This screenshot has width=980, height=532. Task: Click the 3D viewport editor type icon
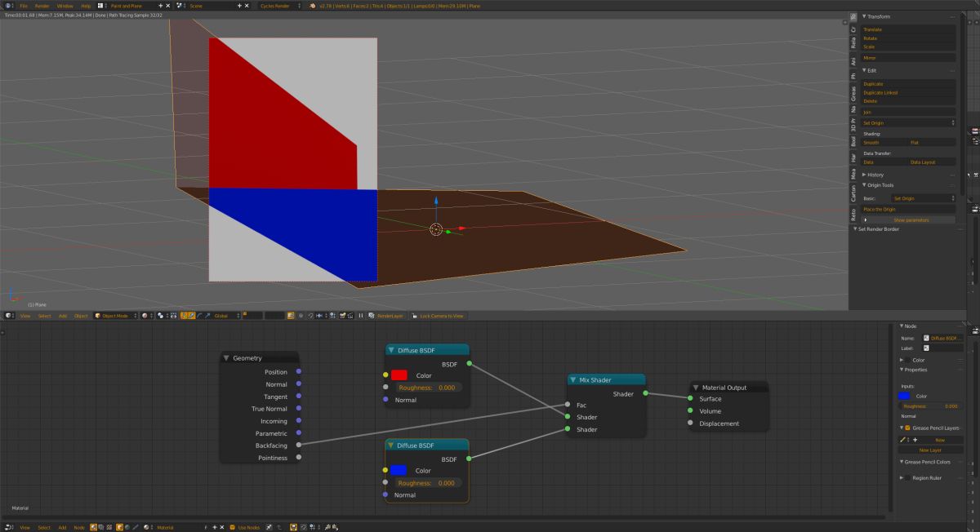click(9, 315)
